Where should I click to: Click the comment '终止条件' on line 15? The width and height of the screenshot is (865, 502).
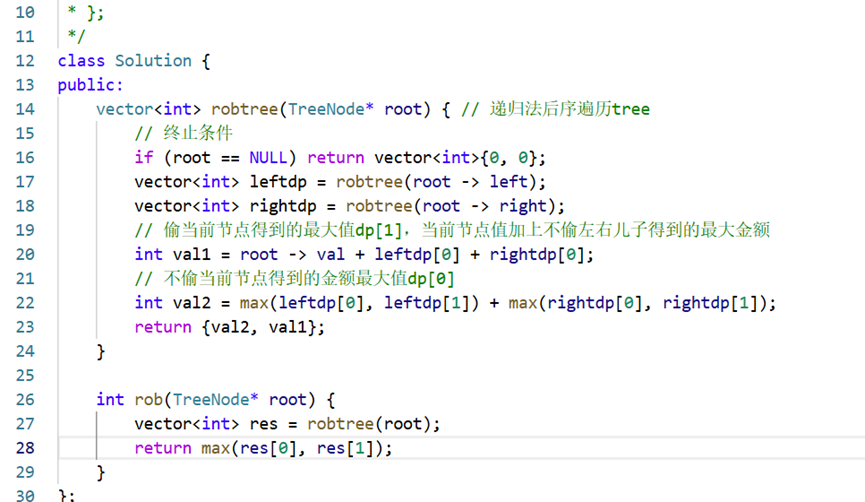point(184,133)
